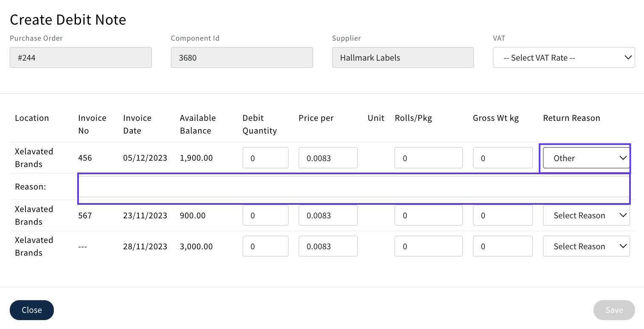Open the VAT rate dropdown
Image resolution: width=644 pixels, height=329 pixels.
563,58
